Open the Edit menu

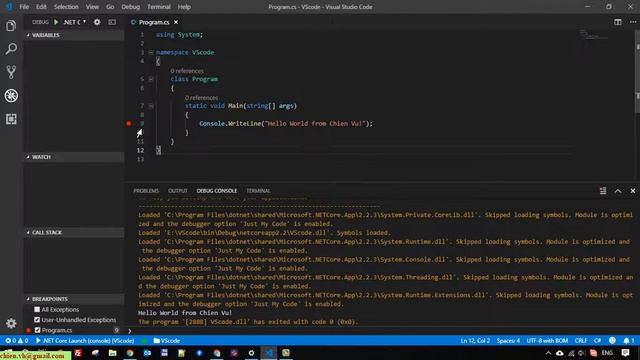coord(41,7)
